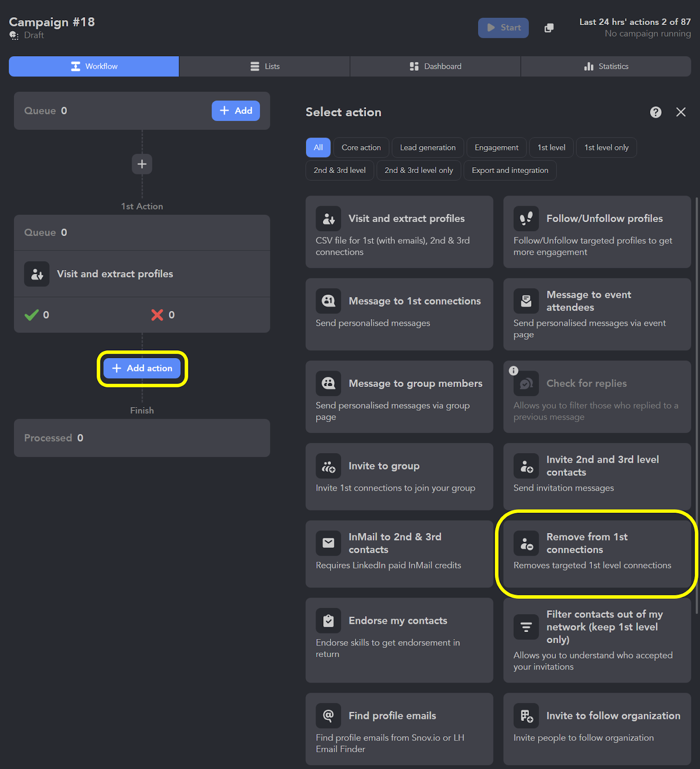The image size is (700, 769).
Task: Click the info icon on Check for replies
Action: tap(514, 371)
